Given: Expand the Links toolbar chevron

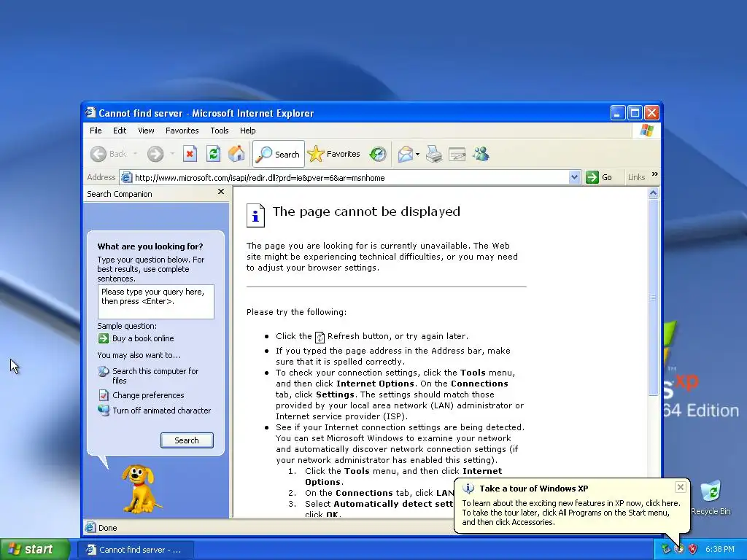Looking at the screenshot, I should pyautogui.click(x=655, y=174).
